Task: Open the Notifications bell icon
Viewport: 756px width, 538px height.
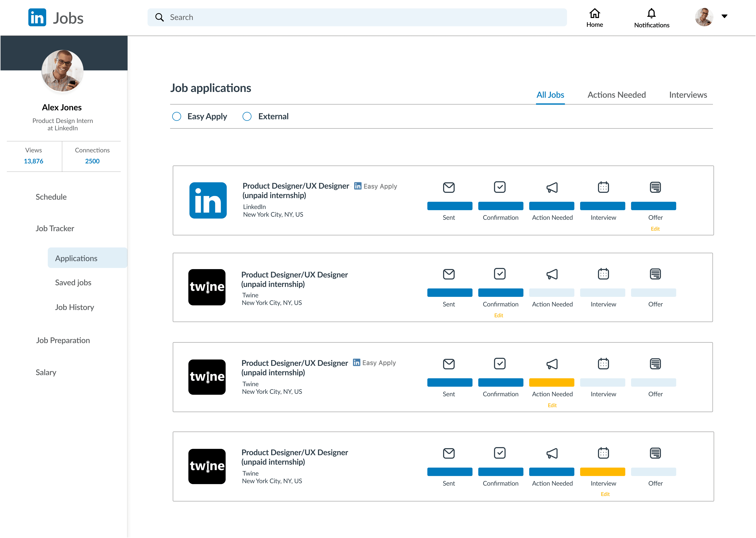Action: click(651, 14)
